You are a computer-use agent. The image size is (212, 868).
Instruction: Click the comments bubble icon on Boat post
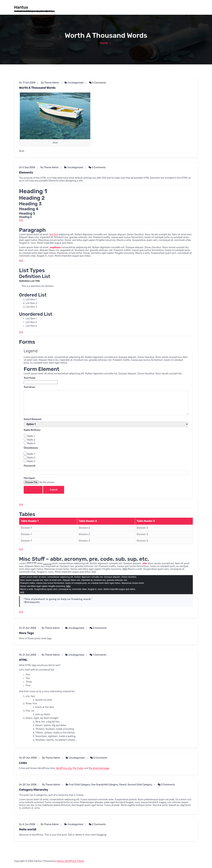90,83
